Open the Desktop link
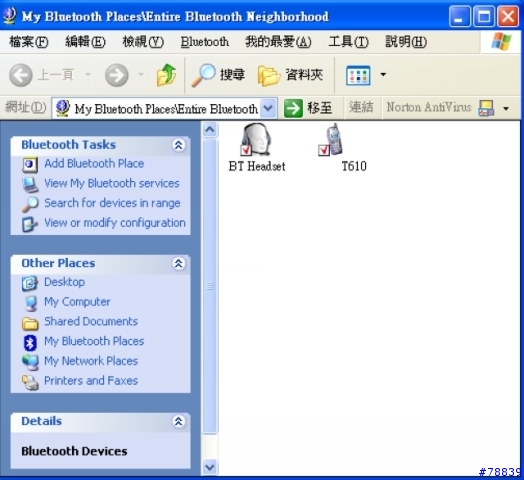 click(x=64, y=282)
